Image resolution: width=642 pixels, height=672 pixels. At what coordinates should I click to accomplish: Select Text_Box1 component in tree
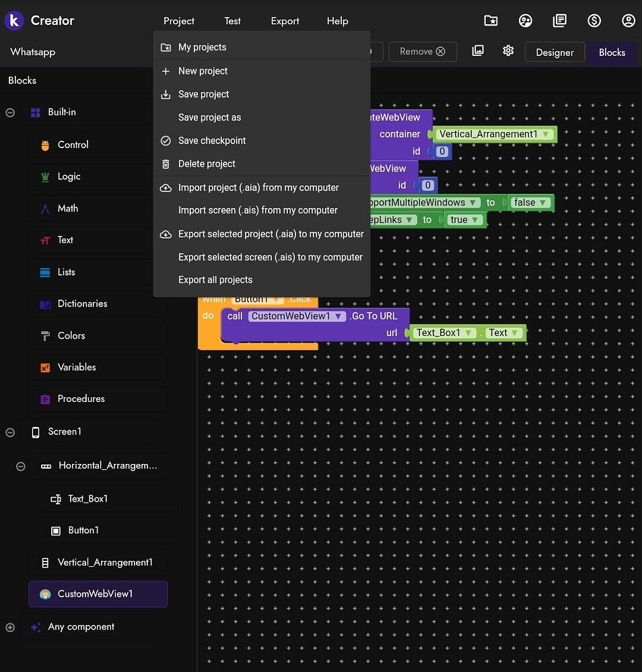click(108, 499)
